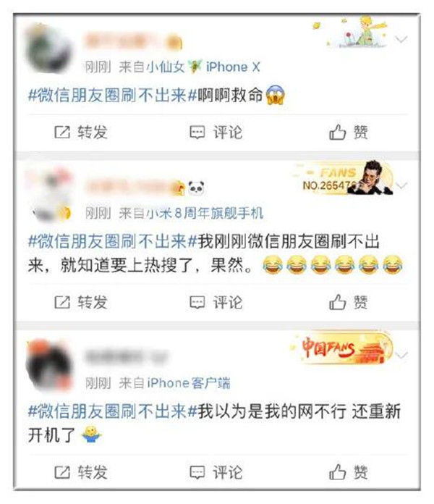Repost the third post about 重新开机
Screen dimensions: 434x504
pos(81,472)
